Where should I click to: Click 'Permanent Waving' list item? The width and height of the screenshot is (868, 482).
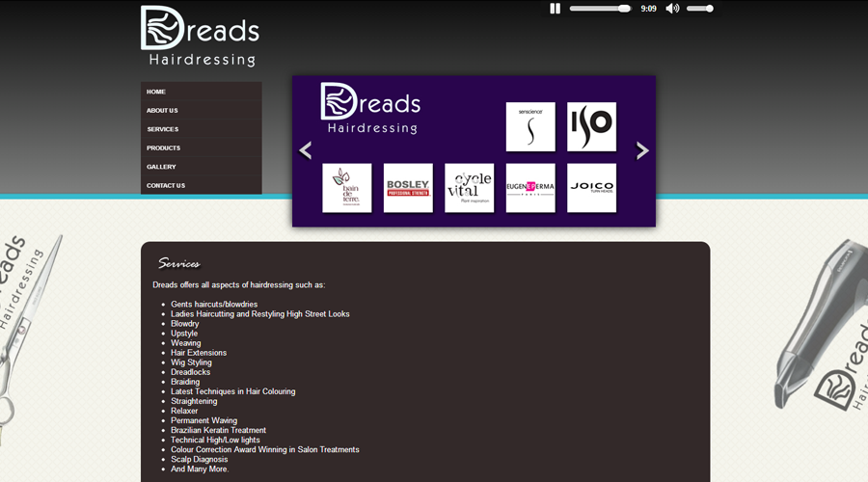click(x=203, y=420)
